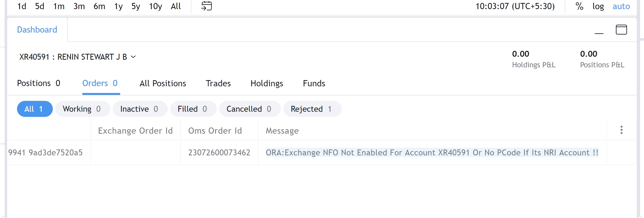Viewport: 644px width, 218px height.
Task: Switch to the Holdings tab
Action: (x=266, y=83)
